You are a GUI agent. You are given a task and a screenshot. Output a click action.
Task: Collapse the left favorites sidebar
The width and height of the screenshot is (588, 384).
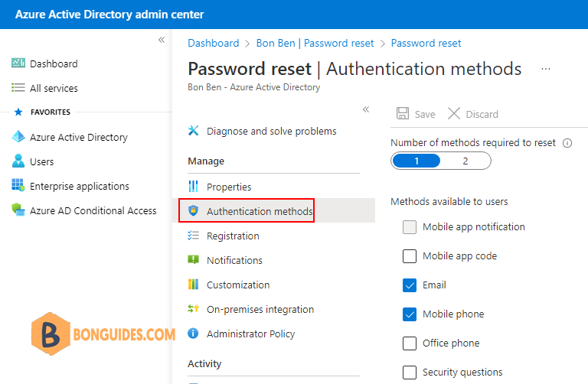(162, 40)
